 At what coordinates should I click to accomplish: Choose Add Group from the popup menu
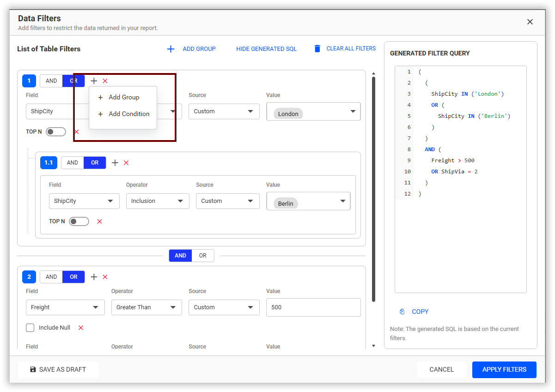123,97
